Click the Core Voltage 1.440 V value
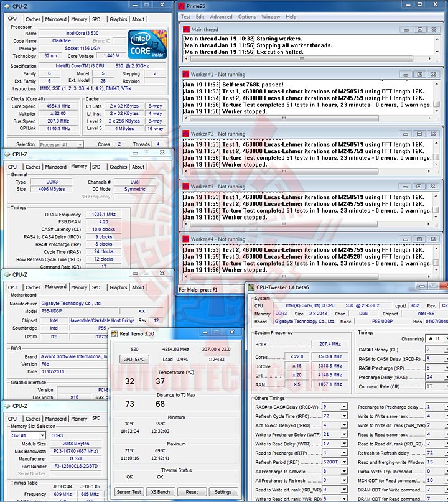448x502 pixels. pyautogui.click(x=111, y=56)
